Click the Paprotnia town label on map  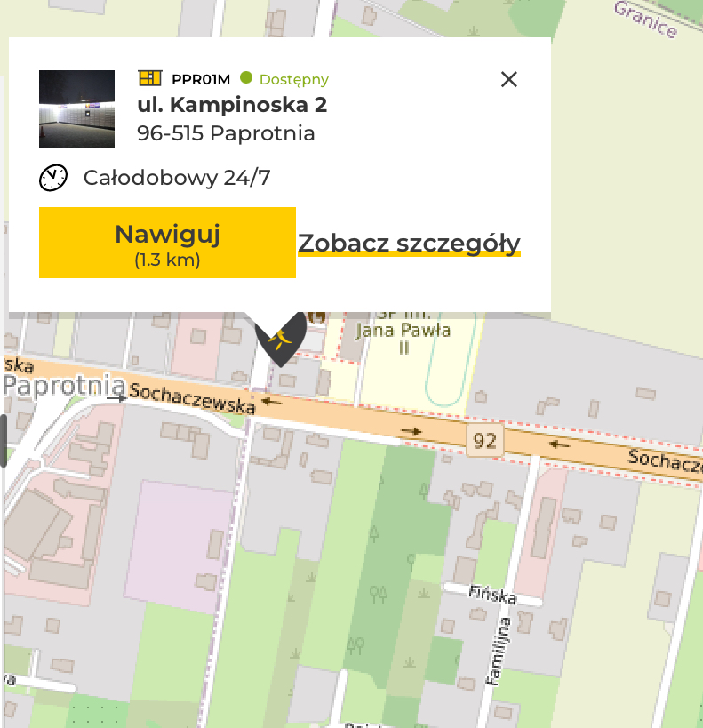point(65,386)
